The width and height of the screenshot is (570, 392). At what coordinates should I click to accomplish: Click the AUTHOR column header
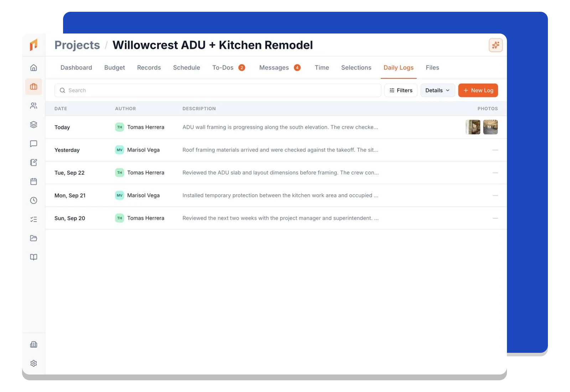125,109
